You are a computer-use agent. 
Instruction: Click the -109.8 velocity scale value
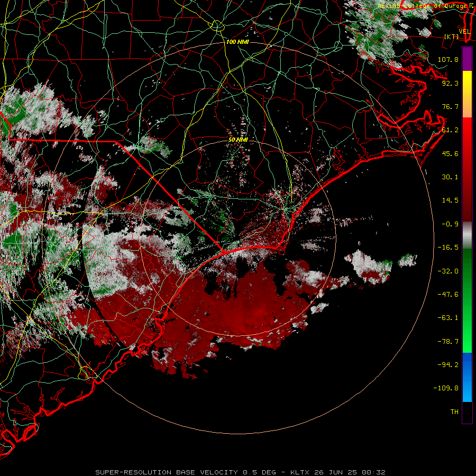[446, 388]
